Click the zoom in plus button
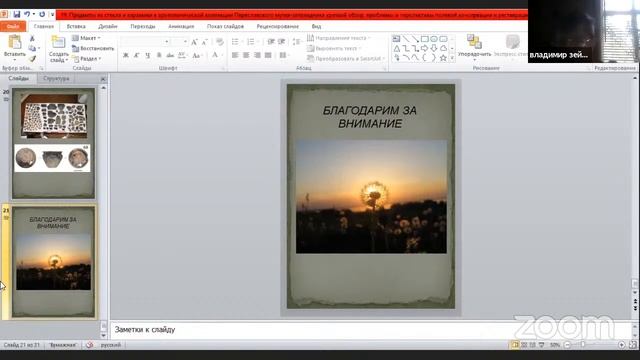The image size is (640, 360). pos(621,345)
